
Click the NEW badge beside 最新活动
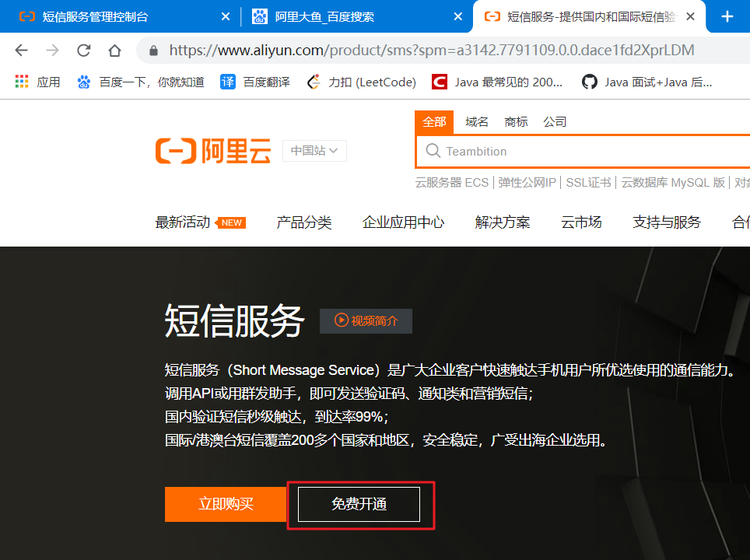230,223
